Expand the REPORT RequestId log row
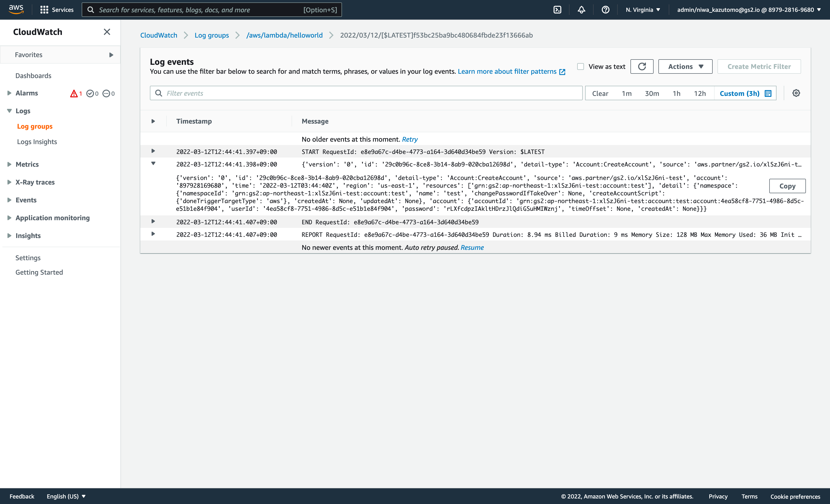Image resolution: width=830 pixels, height=504 pixels. coord(153,234)
